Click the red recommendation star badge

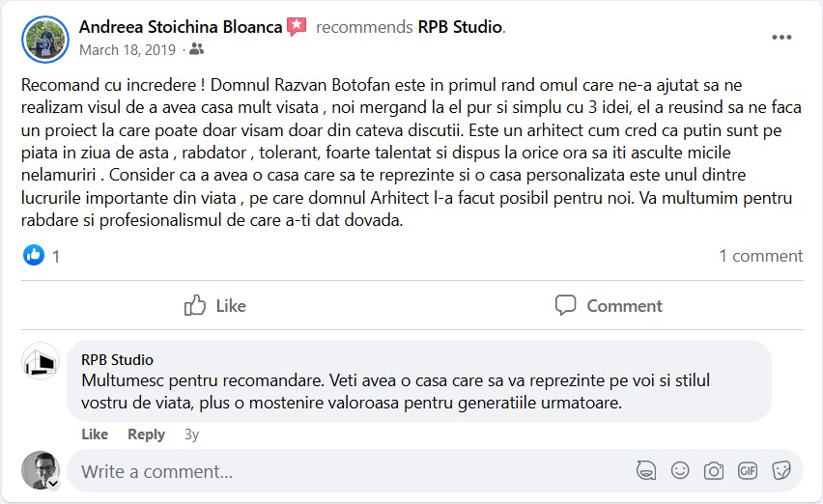tap(297, 27)
